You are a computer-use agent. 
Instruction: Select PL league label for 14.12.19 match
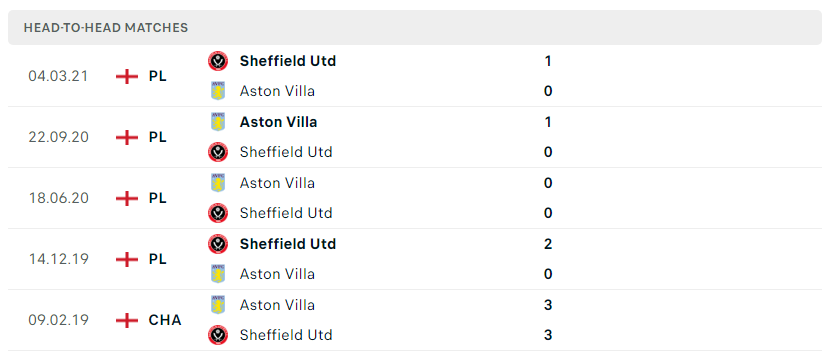click(157, 259)
